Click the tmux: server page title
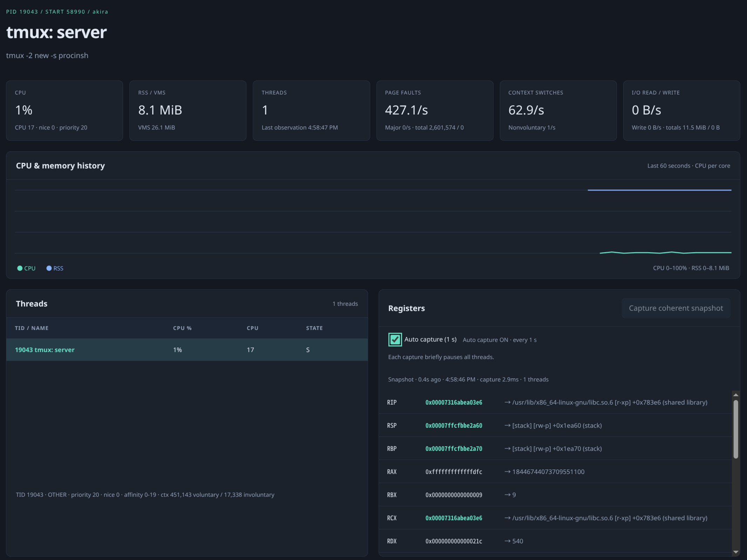747x560 pixels. [x=56, y=32]
